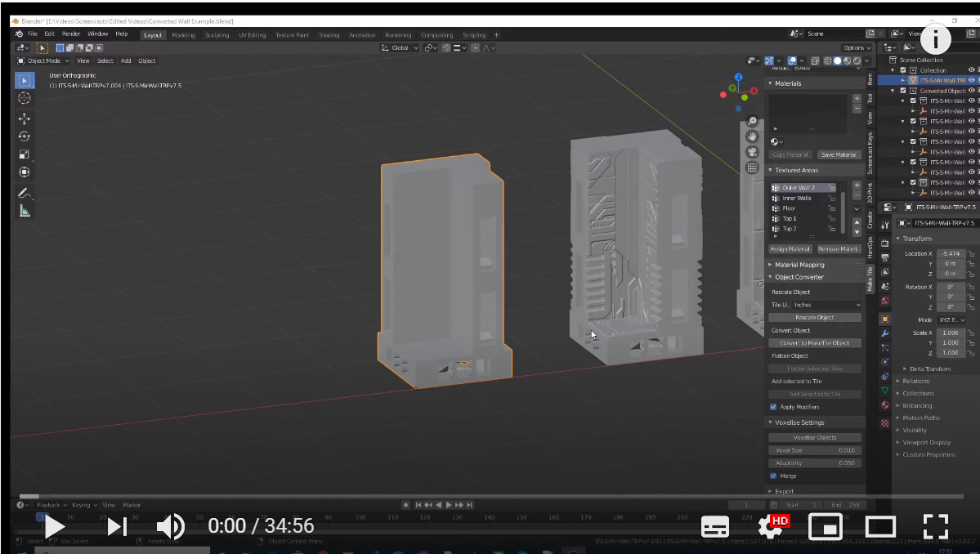Toggle the Apply Modifiers checkbox
Viewport: 980px width, 554px height.
pyautogui.click(x=773, y=407)
